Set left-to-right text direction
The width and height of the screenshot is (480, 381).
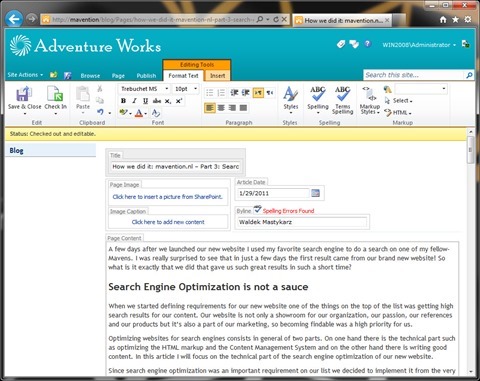[258, 93]
